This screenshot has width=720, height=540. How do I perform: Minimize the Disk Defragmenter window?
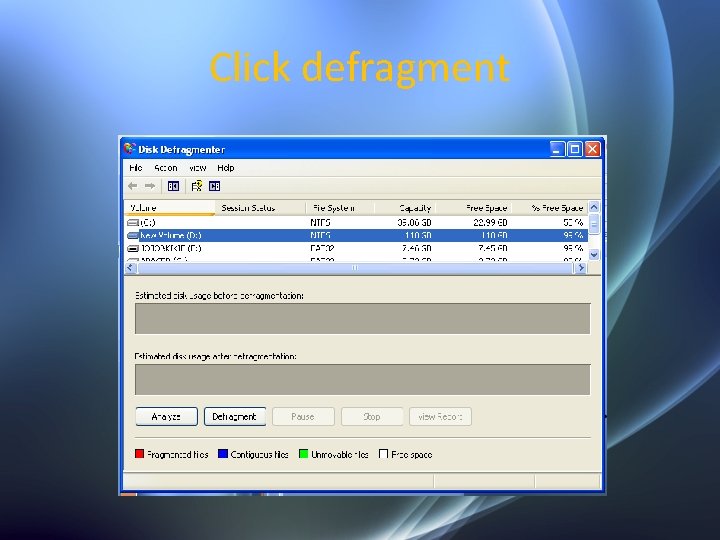point(557,149)
